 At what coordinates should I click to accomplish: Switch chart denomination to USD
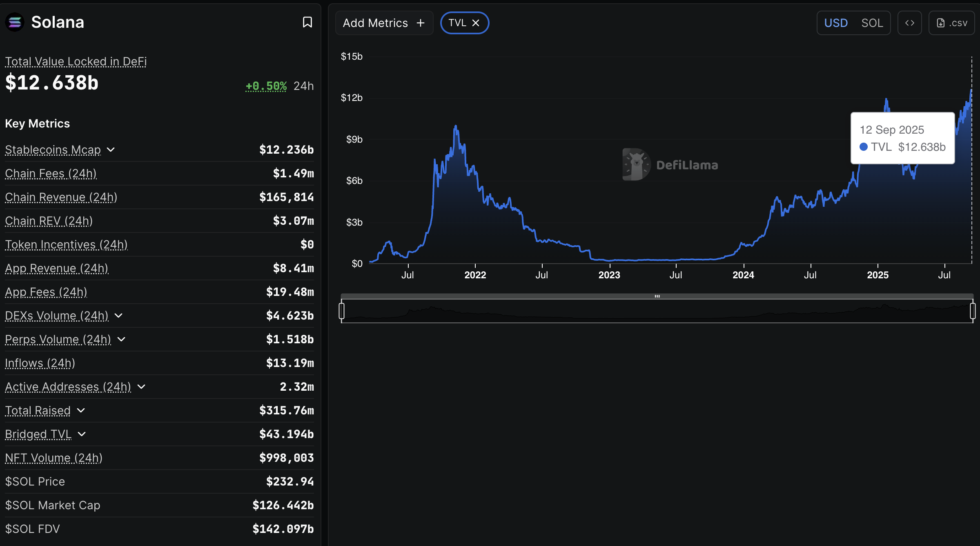coord(836,23)
